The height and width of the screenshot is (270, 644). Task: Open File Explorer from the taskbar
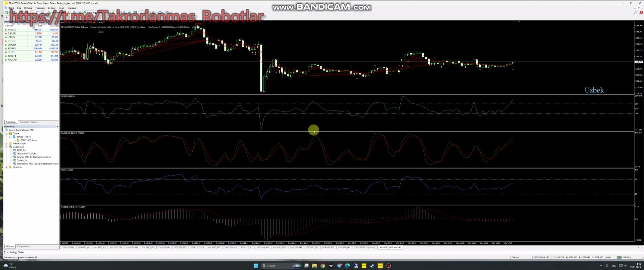pyautogui.click(x=314, y=266)
